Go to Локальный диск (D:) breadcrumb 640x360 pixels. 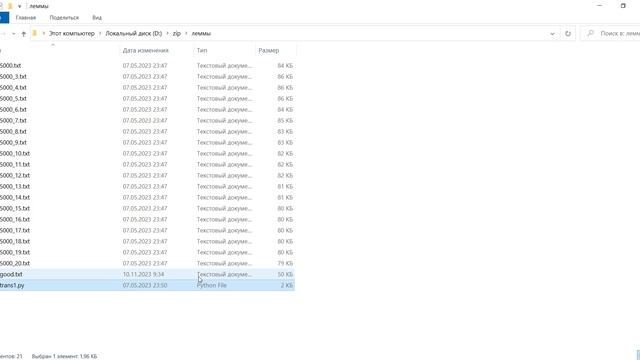point(133,33)
